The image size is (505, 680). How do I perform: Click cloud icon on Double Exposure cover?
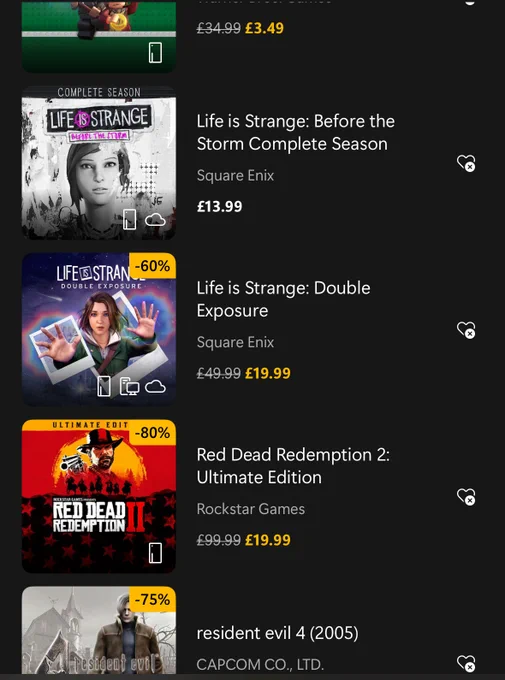[x=155, y=386]
